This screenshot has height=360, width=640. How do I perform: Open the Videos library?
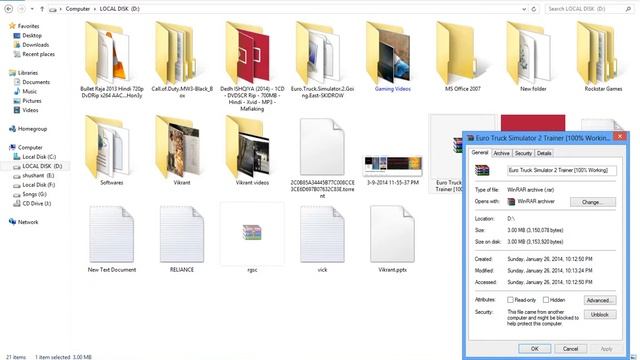click(x=30, y=110)
